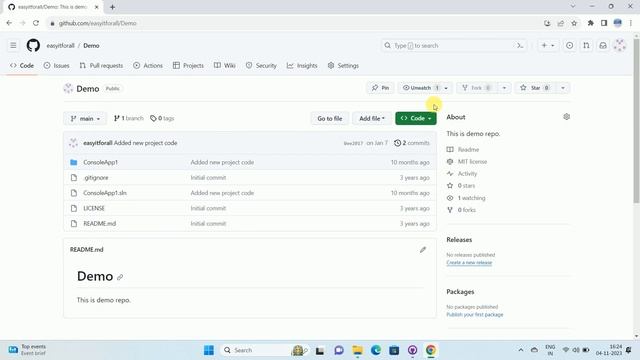Switch to the Issues tab
640x360 pixels.
[56, 65]
